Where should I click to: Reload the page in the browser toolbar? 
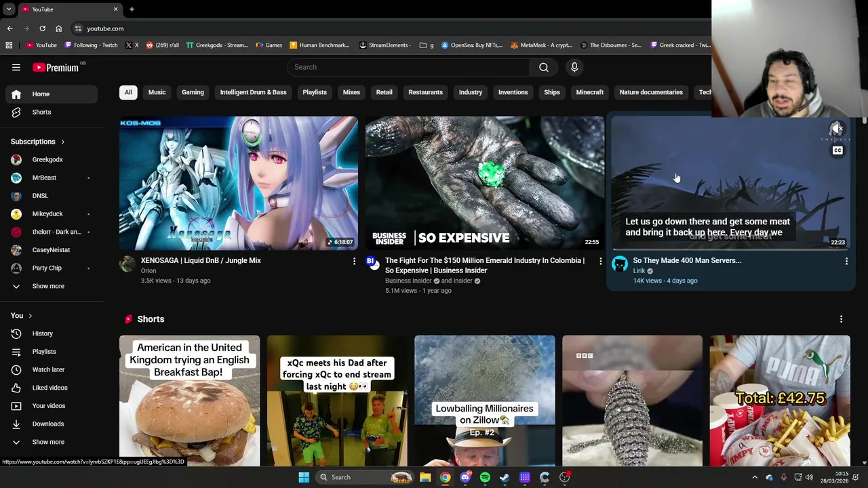(42, 28)
